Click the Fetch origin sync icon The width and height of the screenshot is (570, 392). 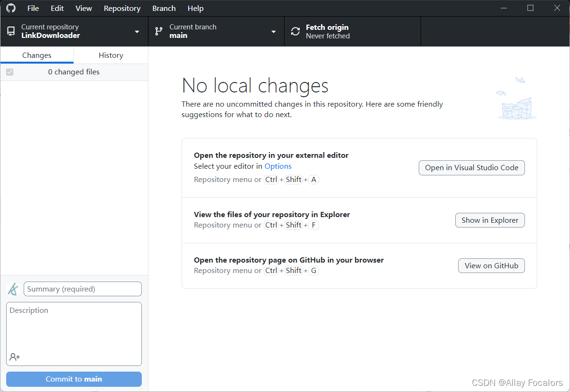(x=295, y=31)
